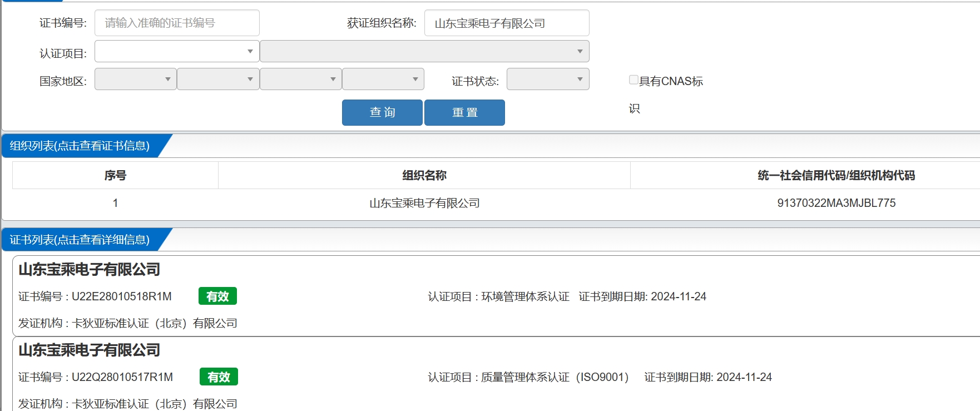Open the fourth 国家地区 dropdown
Image resolution: width=980 pixels, height=411 pixels.
(x=383, y=79)
